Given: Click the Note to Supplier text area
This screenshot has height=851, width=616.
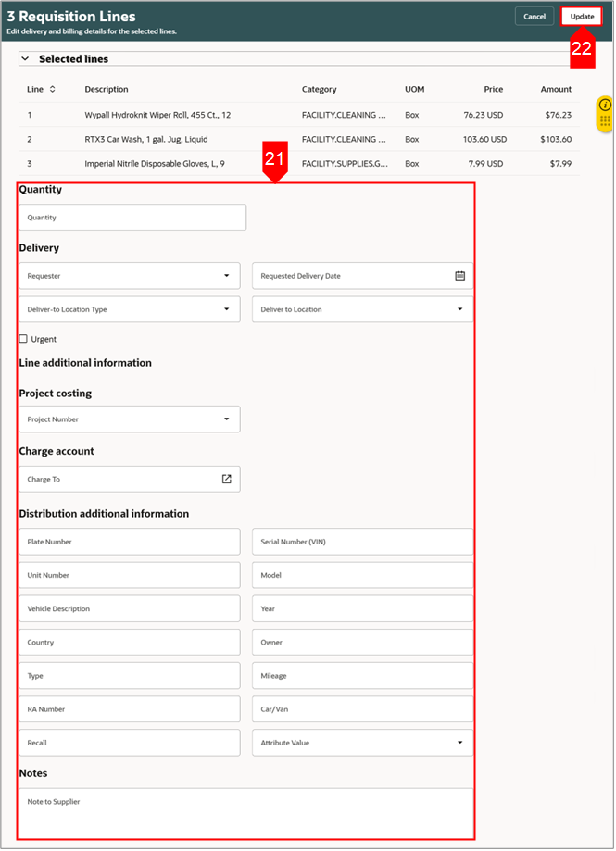Looking at the screenshot, I should (245, 812).
